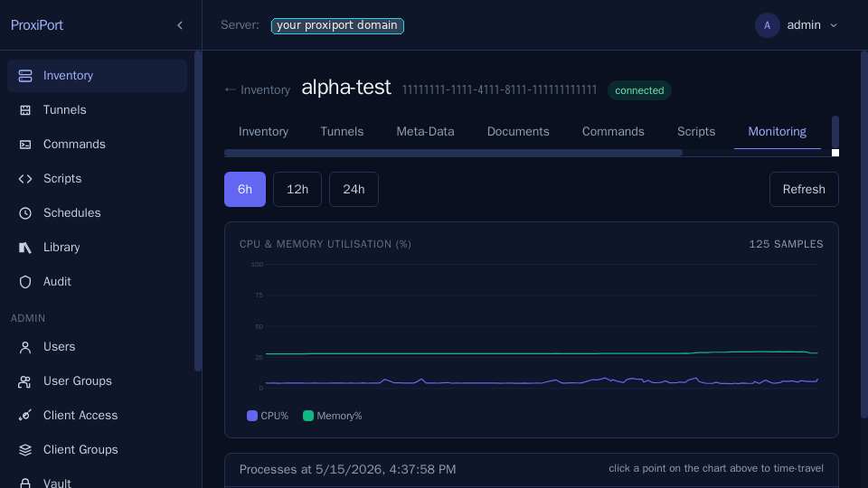Click the client UUID text
This screenshot has height=488, width=868.
pyautogui.click(x=499, y=90)
